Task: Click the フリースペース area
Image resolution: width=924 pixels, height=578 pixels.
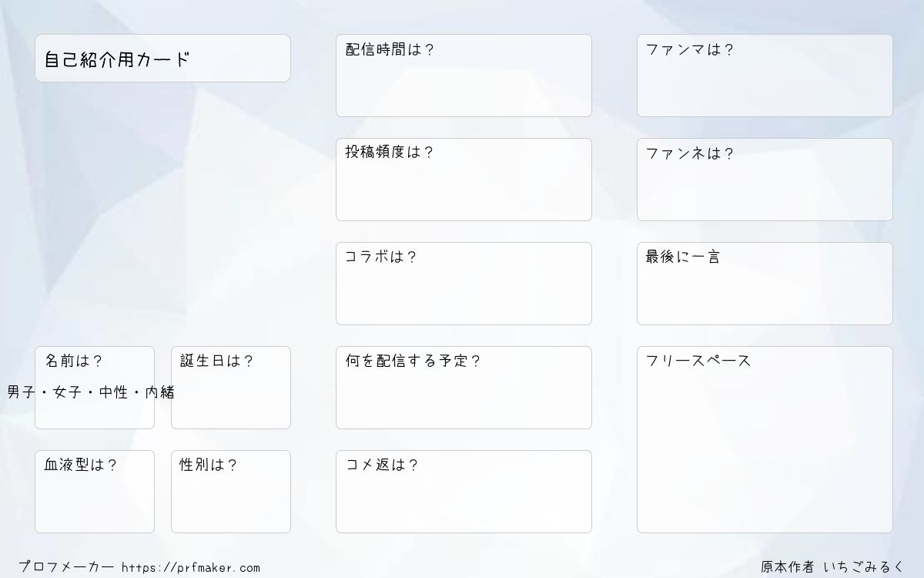Action: coord(765,439)
